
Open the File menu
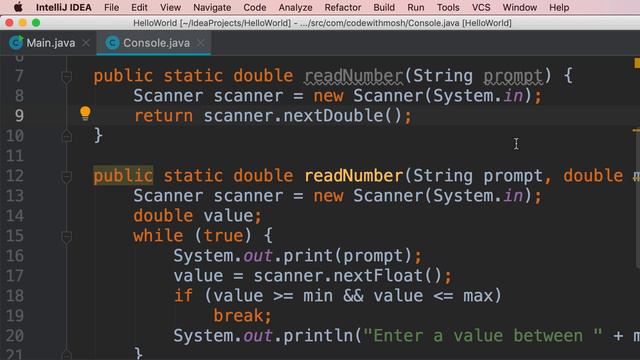pos(111,7)
